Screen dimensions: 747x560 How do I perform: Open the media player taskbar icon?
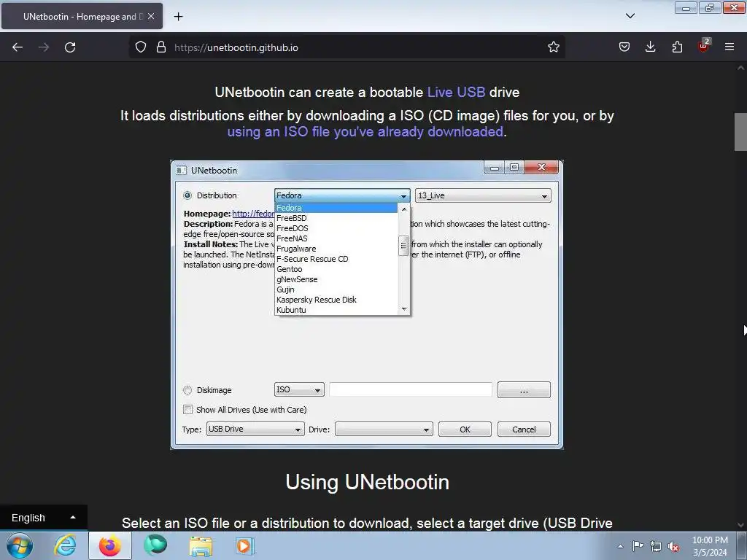(x=245, y=545)
